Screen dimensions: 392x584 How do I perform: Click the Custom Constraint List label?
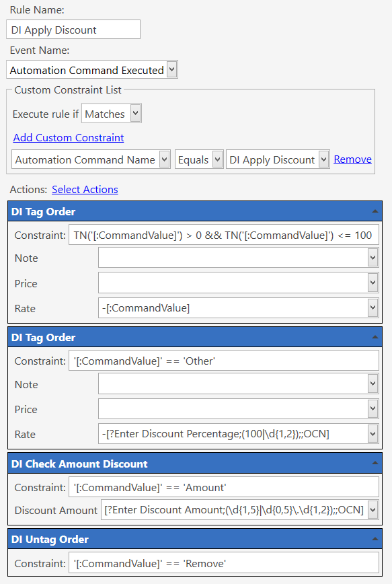pyautogui.click(x=68, y=89)
